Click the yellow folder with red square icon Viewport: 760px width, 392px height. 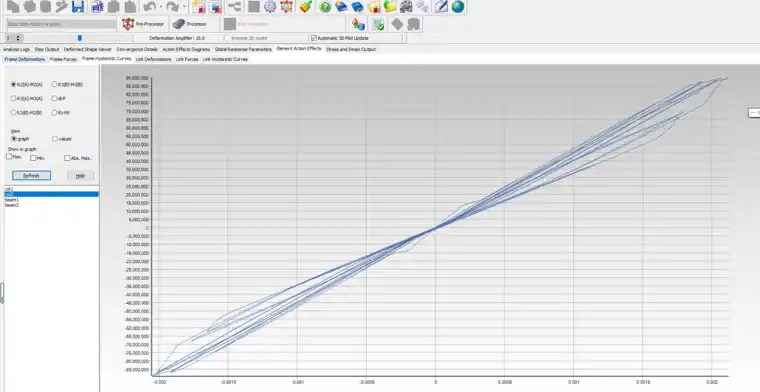(374, 6)
